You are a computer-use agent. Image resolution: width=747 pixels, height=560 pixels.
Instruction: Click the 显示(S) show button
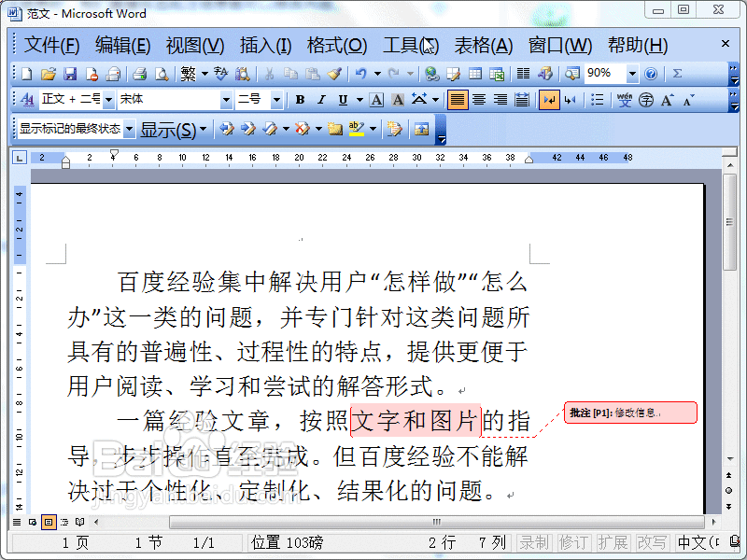click(x=166, y=131)
